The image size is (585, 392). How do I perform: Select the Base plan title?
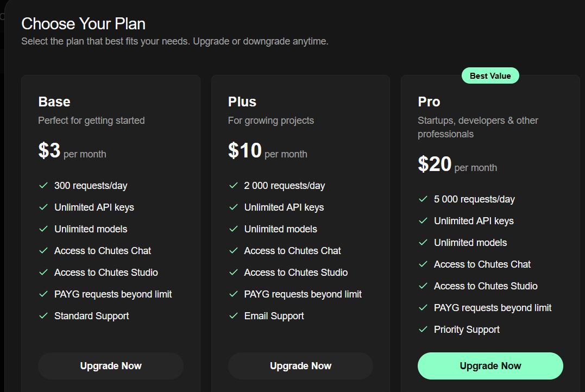(x=54, y=102)
